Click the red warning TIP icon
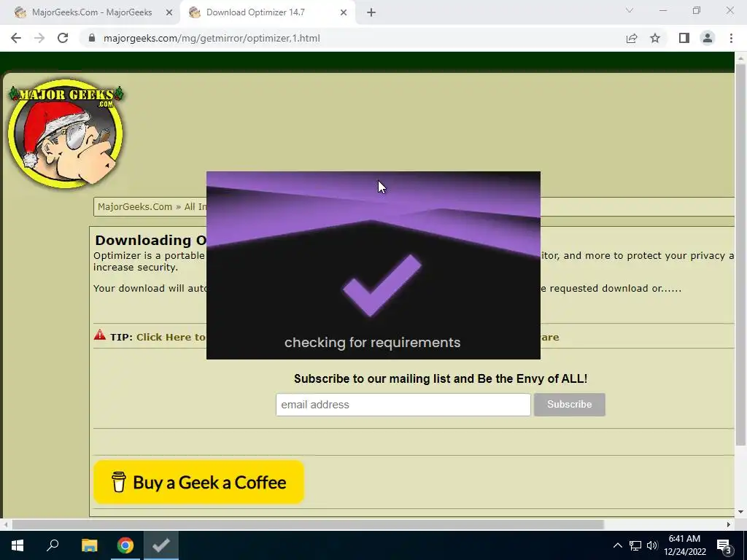Screen dimensions: 747x560 click(99, 335)
